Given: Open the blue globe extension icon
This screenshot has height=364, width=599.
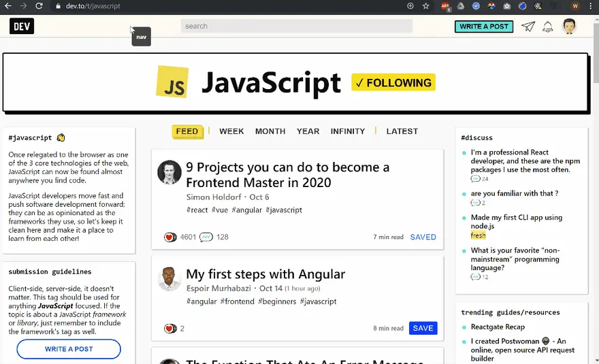Looking at the screenshot, I should [x=522, y=5].
